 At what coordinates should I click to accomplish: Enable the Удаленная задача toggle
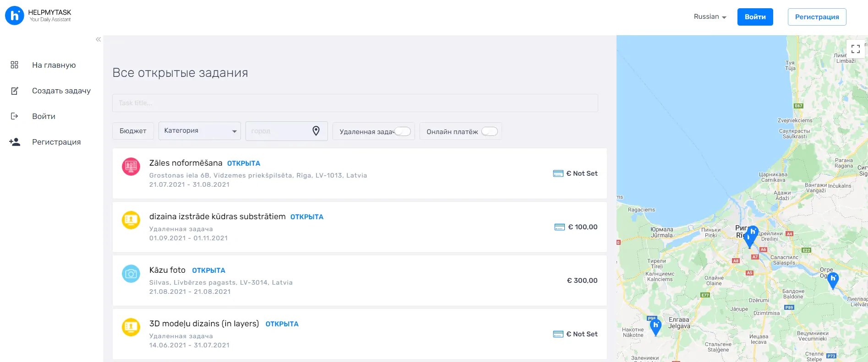point(402,131)
